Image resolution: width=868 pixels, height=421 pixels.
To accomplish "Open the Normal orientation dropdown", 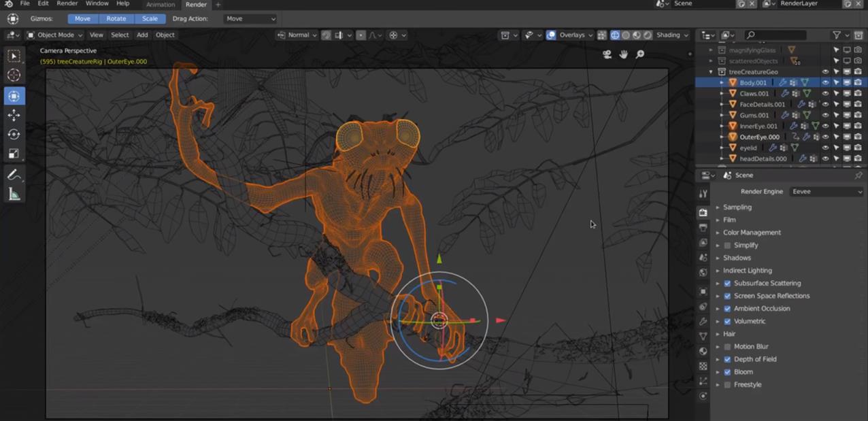I will tap(297, 35).
